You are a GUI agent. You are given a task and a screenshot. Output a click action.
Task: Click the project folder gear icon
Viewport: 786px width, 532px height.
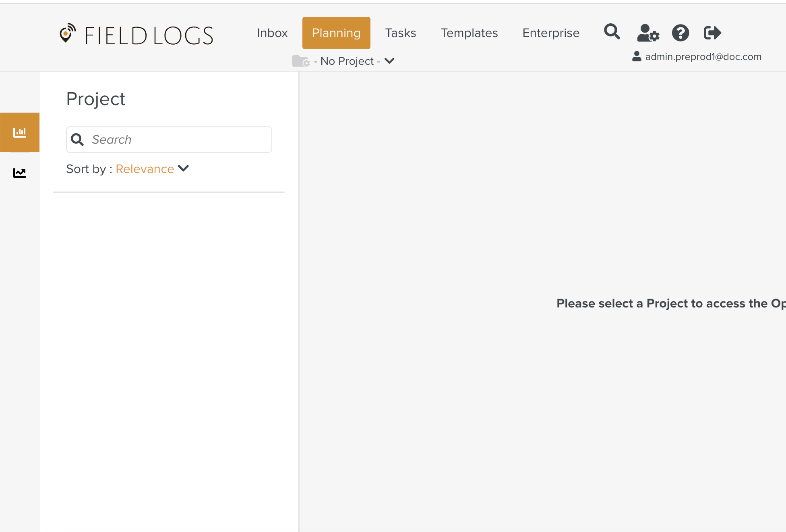(x=300, y=61)
